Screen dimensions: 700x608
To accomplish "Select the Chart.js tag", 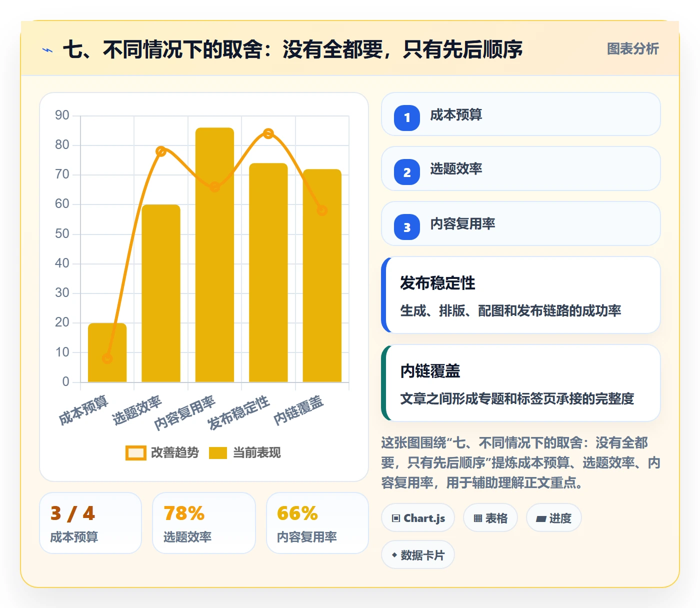I will pos(418,518).
